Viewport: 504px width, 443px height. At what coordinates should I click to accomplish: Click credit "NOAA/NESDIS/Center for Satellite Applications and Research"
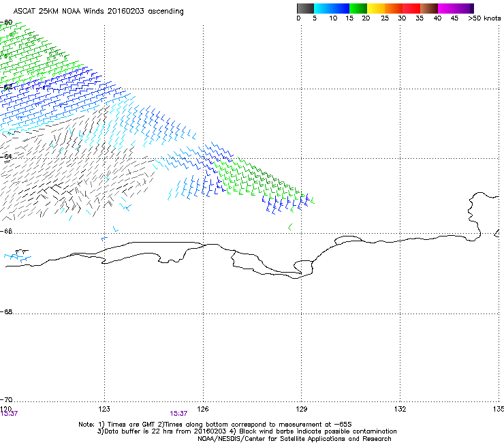coord(294,439)
